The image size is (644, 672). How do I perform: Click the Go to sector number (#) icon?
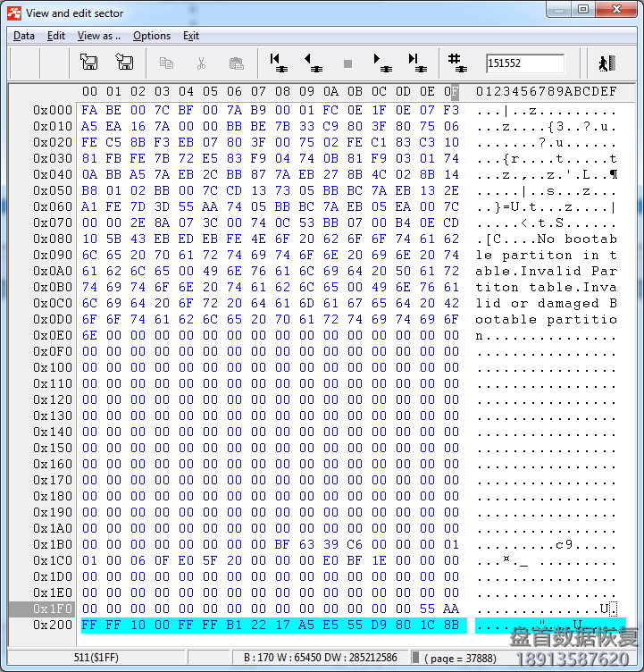(x=457, y=63)
